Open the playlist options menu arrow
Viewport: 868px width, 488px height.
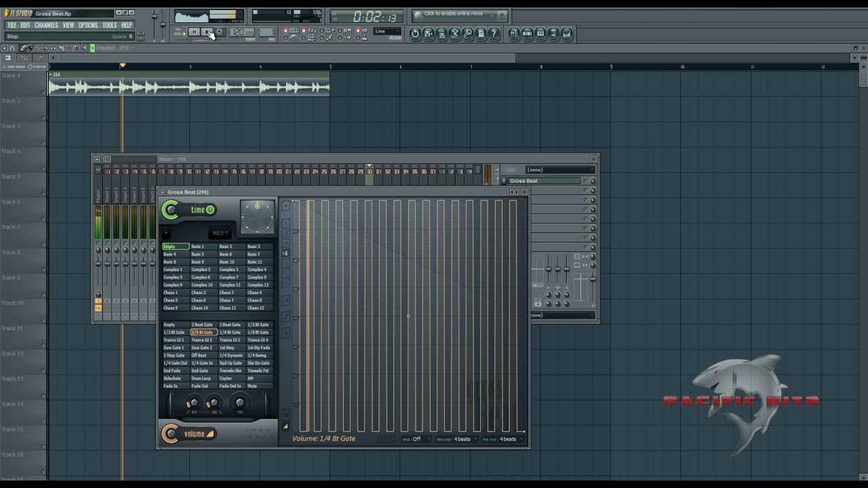4,48
